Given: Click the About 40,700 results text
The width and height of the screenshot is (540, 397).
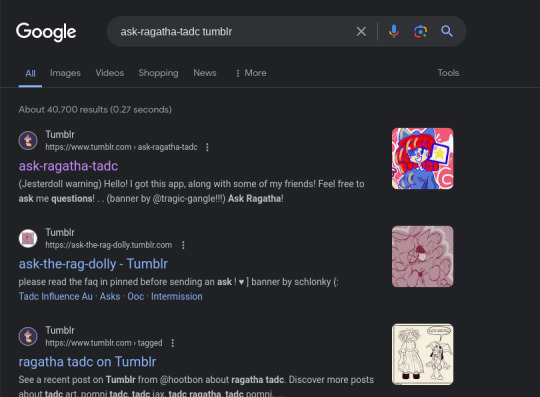Looking at the screenshot, I should click(95, 109).
